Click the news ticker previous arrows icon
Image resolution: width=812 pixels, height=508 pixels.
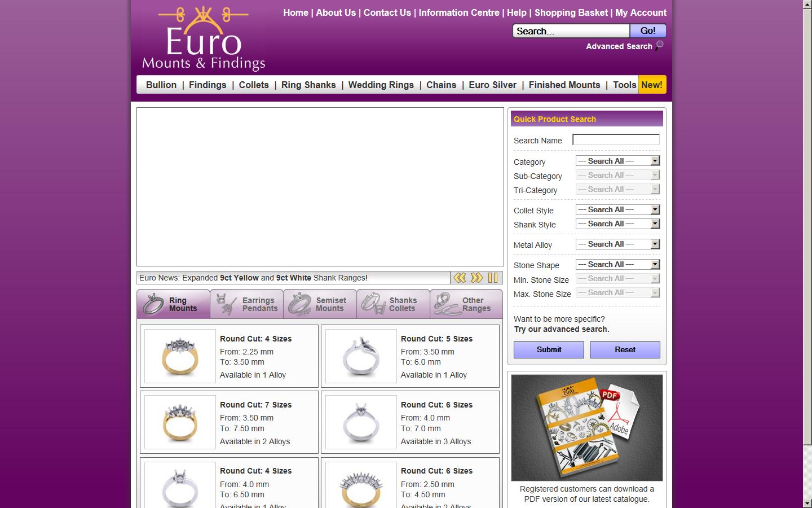pos(460,278)
